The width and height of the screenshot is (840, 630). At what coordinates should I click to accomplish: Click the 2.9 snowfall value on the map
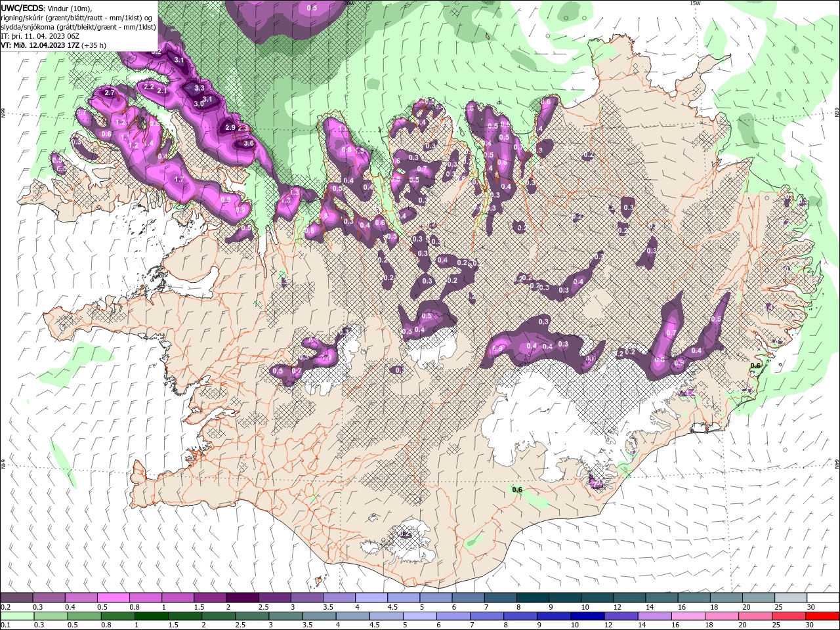tap(230, 127)
